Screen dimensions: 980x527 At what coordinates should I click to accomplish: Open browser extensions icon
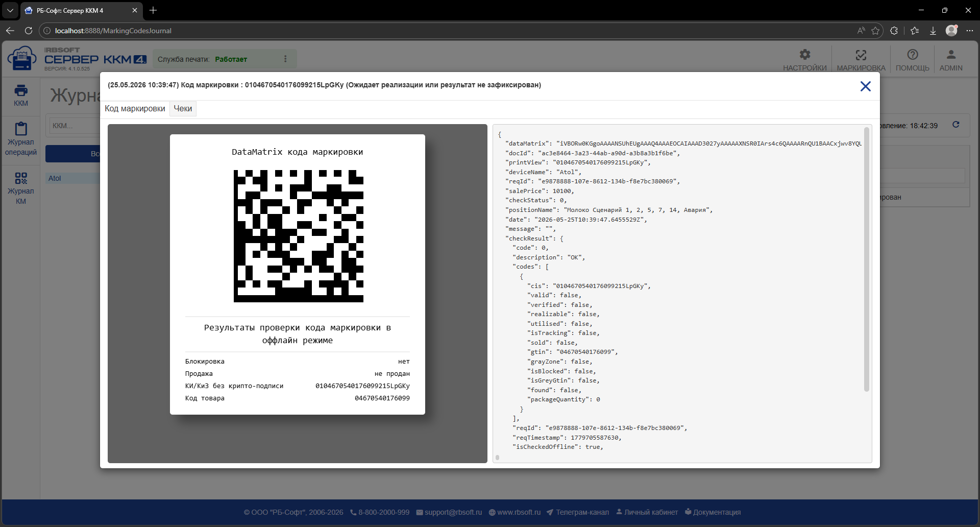894,31
